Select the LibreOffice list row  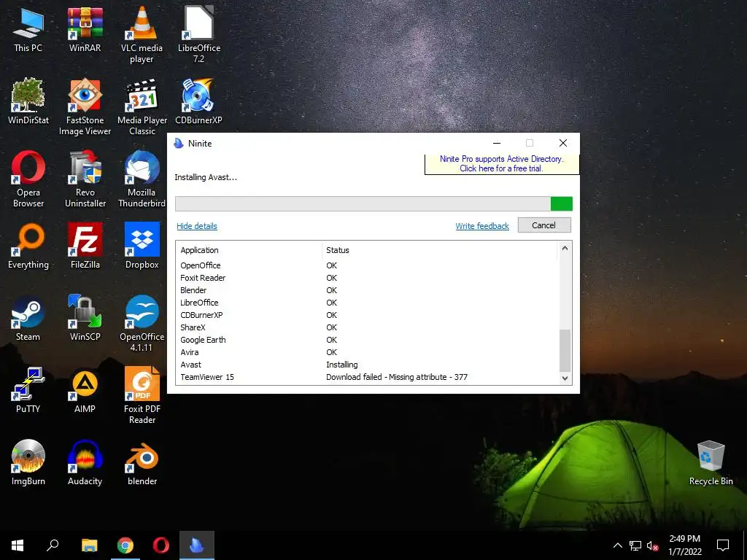tap(367, 303)
